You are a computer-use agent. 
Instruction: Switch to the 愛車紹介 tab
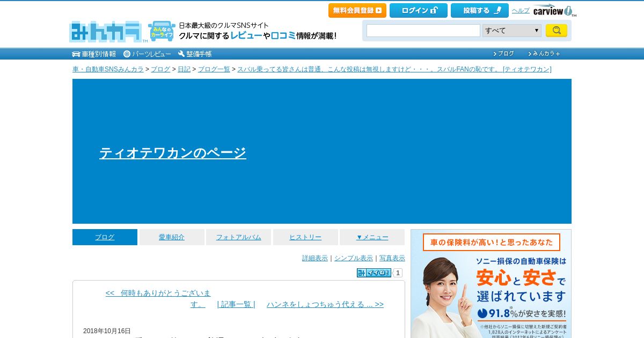172,237
